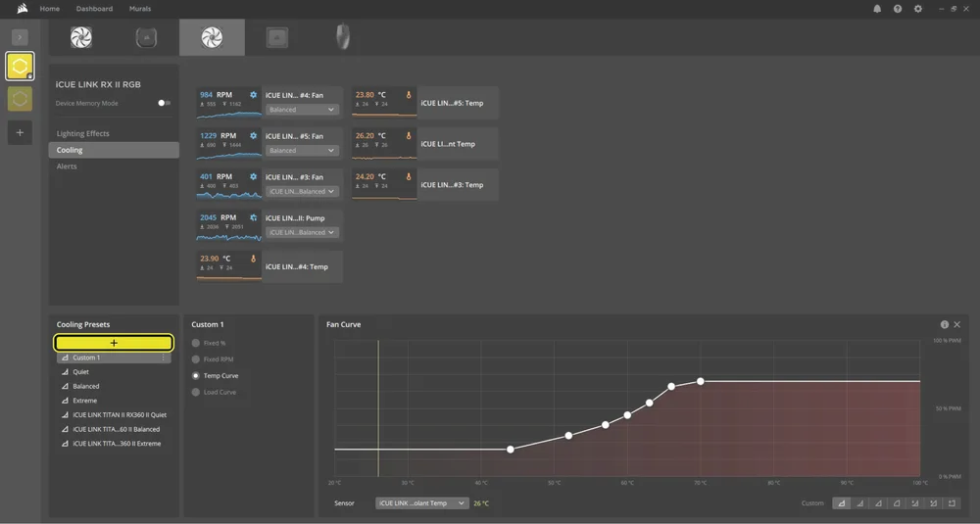Open the three-dot menu on Custom 1 preset

click(163, 357)
